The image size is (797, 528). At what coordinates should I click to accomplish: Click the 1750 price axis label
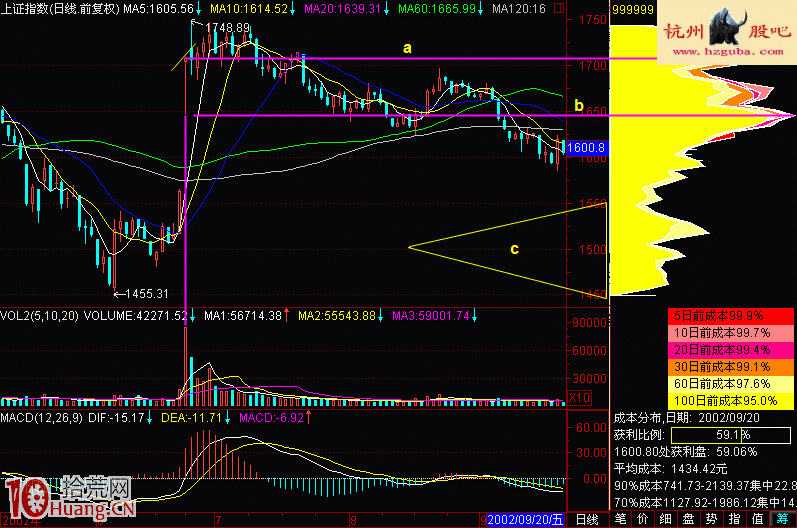click(x=593, y=20)
